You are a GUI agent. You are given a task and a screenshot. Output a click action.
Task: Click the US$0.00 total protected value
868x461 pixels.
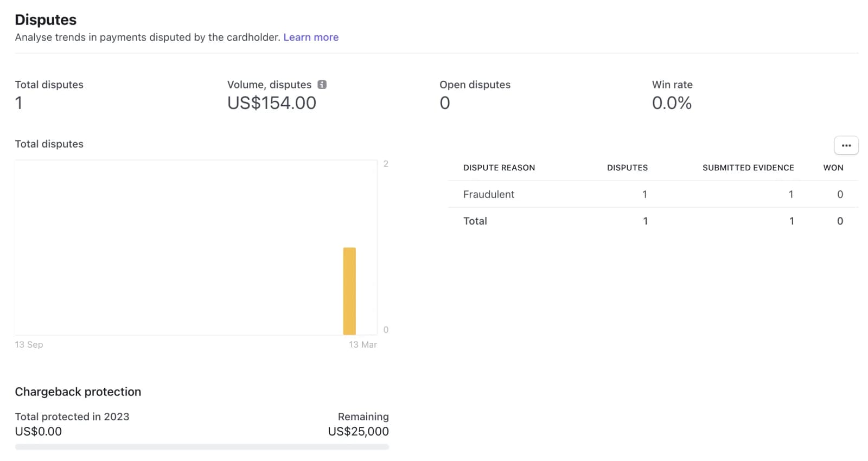(38, 432)
